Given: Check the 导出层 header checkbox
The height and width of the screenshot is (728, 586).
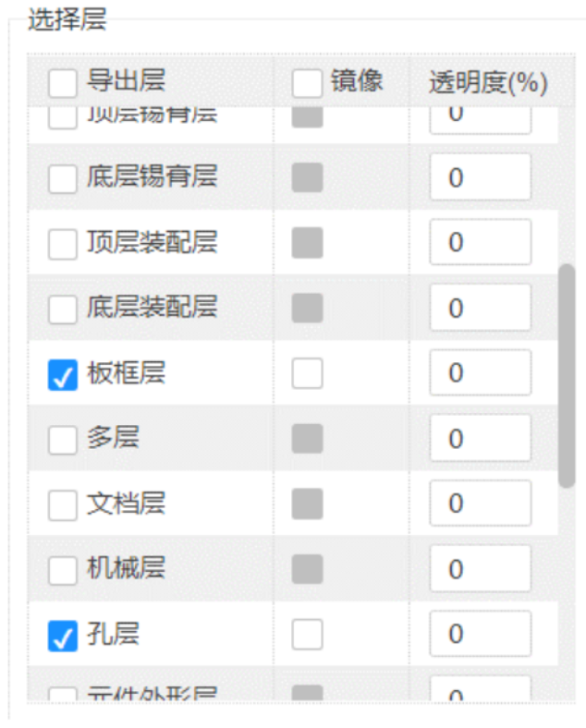Looking at the screenshot, I should (x=62, y=84).
